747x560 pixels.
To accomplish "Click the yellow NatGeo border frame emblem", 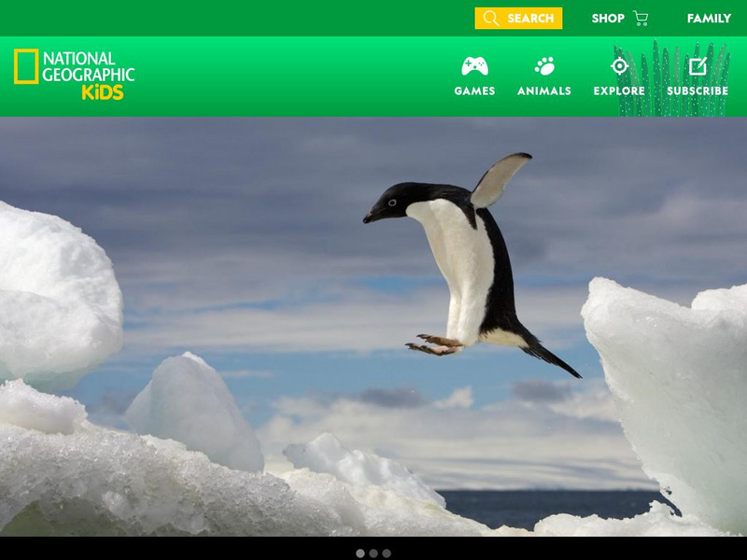I will (25, 65).
